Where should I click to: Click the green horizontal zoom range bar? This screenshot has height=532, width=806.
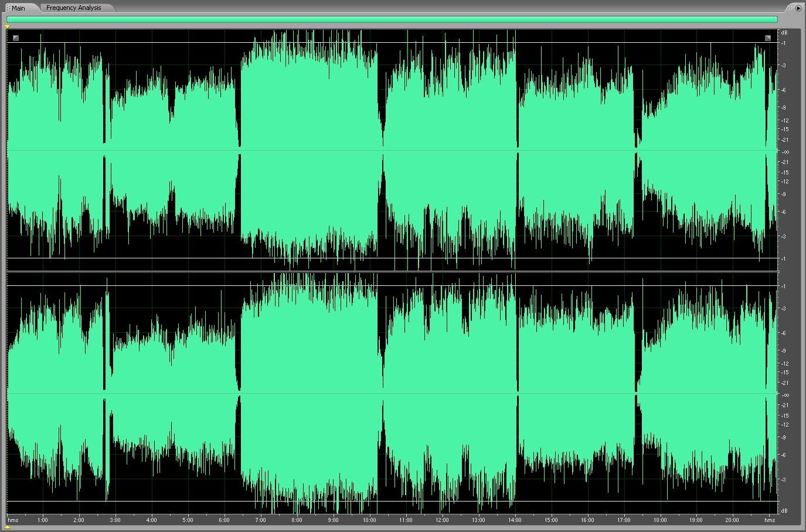click(392, 19)
